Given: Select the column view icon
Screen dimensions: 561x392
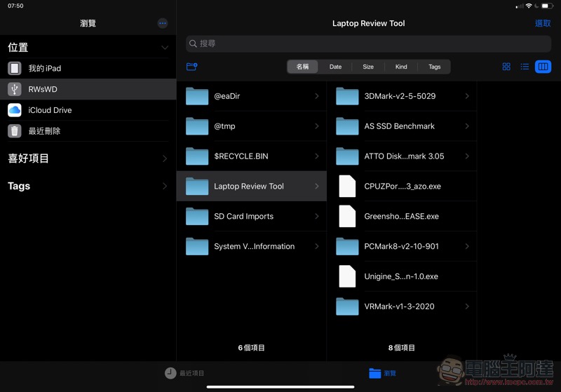Looking at the screenshot, I should (543, 67).
